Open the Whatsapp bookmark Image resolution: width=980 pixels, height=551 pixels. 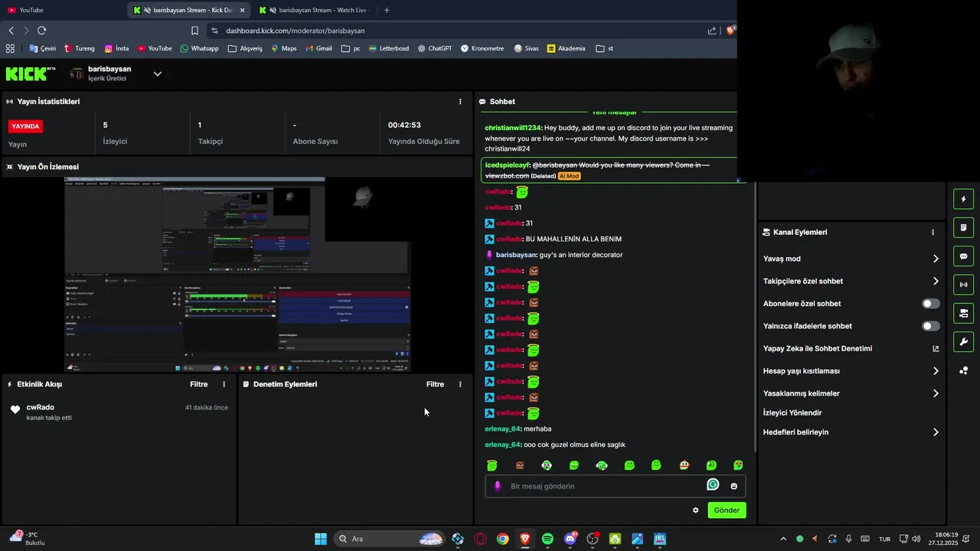pyautogui.click(x=199, y=48)
